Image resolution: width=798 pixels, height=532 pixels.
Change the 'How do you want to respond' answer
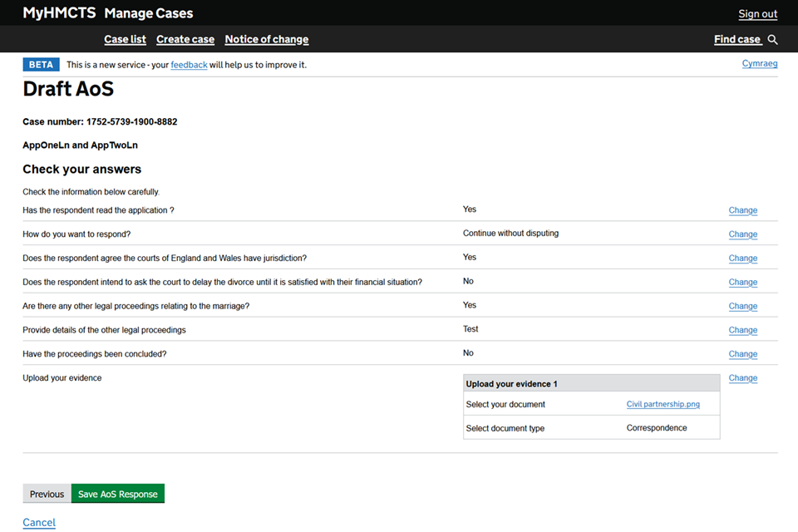[742, 234]
